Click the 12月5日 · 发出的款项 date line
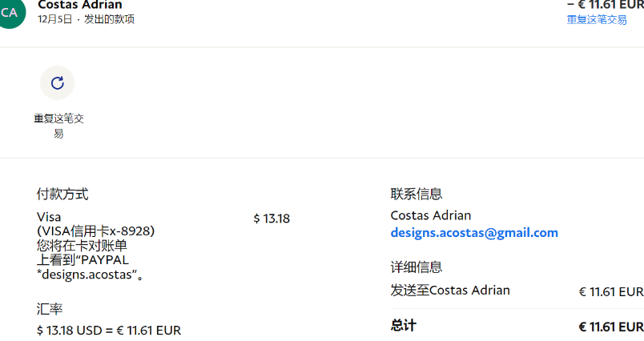 pyautogui.click(x=86, y=19)
